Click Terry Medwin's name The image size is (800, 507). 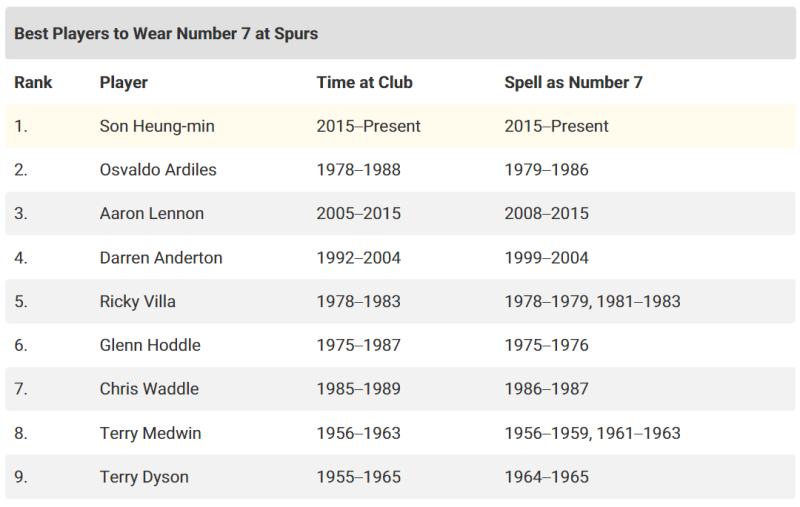(151, 433)
